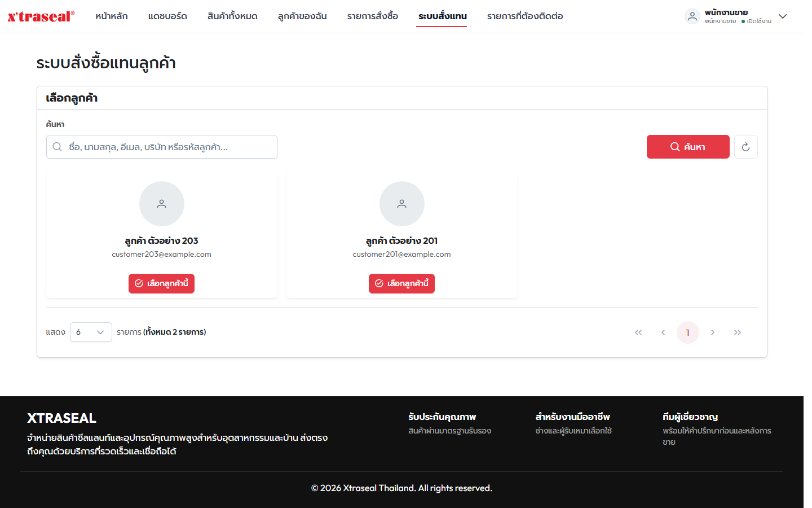
Task: Click the สำหรับงานมืออาชีพ footer heading
Action: 573,417
